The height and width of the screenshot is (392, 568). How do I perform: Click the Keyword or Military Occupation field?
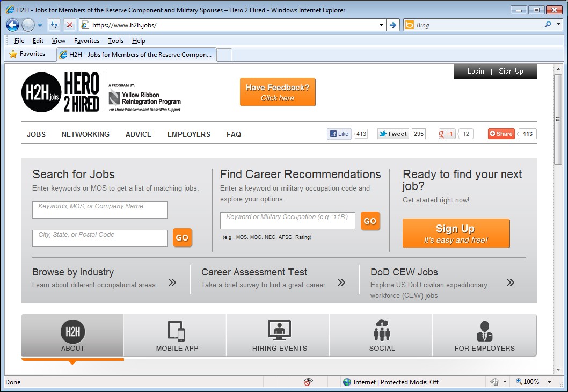point(288,221)
